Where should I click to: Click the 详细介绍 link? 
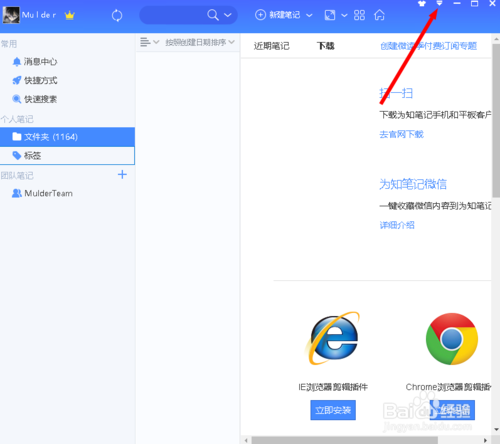[x=397, y=225]
